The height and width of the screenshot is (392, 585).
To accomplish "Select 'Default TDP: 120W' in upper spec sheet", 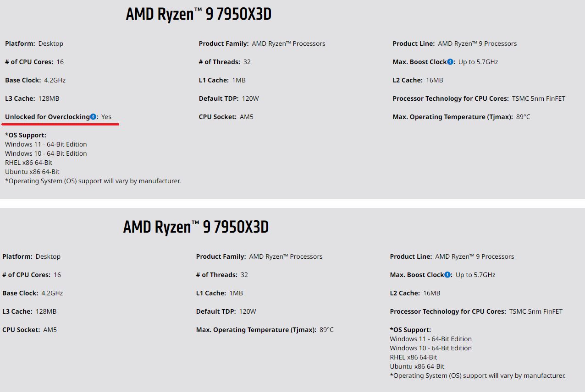I will coord(229,98).
